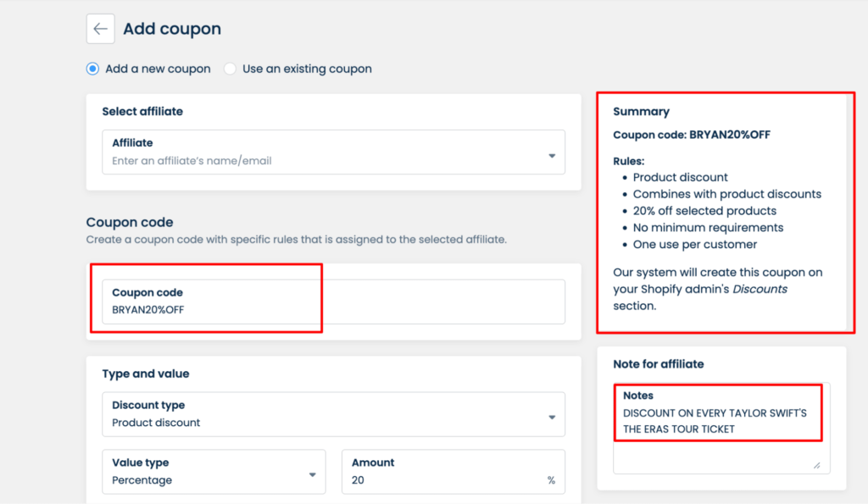Select the 'Add a new coupon' radio option
Screen dimensions: 868x504
pyautogui.click(x=92, y=69)
